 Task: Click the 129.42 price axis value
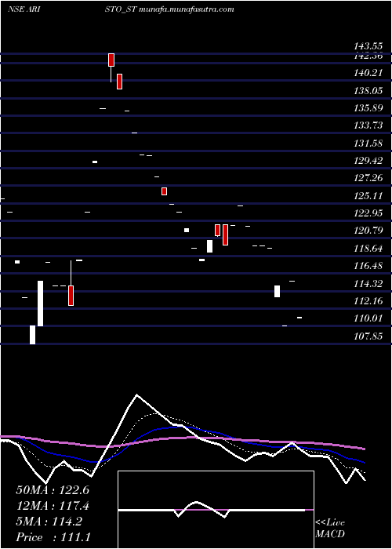[x=368, y=161]
